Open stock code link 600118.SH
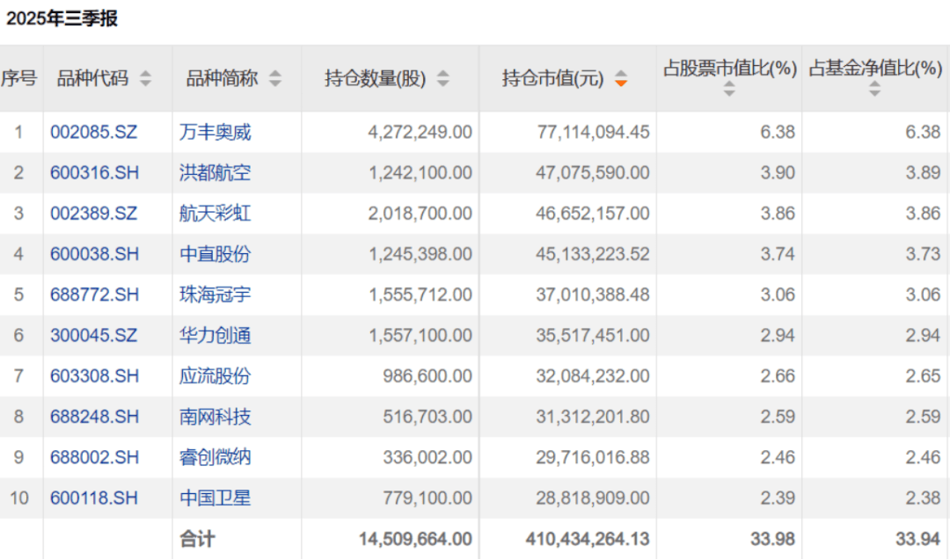950x560 pixels. pyautogui.click(x=94, y=498)
